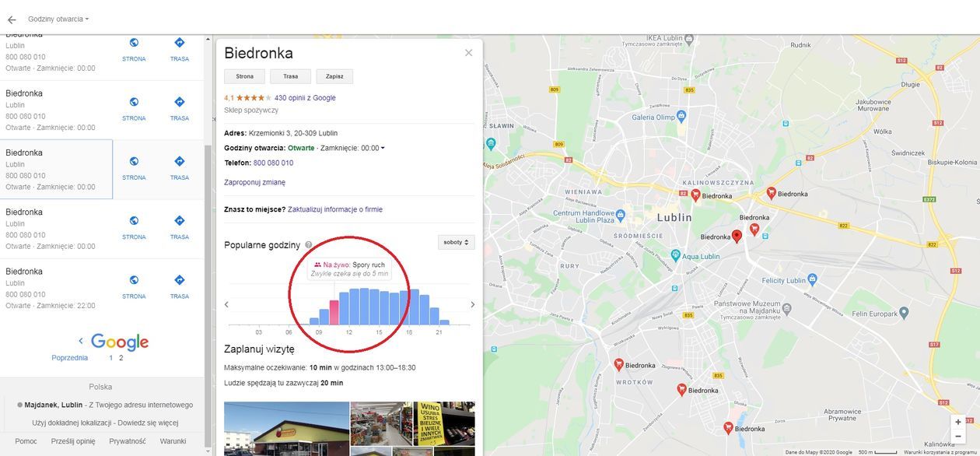Select the red Biedronka map pin
The width and height of the screenshot is (980, 456).
[x=737, y=237]
